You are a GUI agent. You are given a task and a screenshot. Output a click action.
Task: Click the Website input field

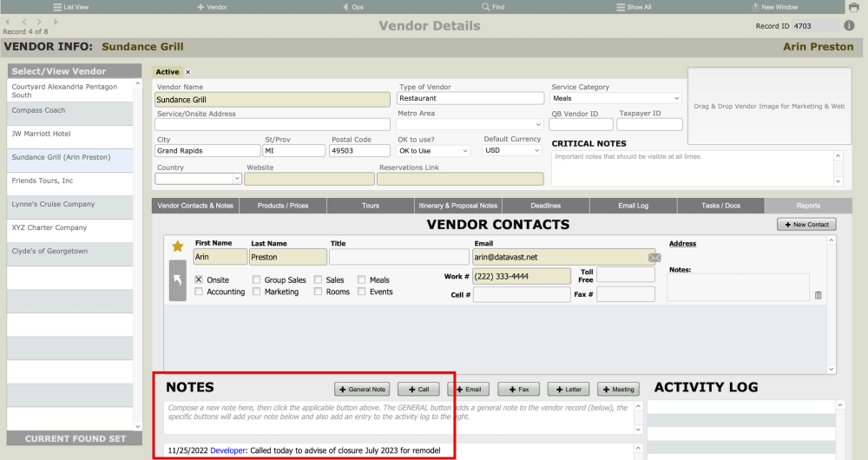pos(310,179)
